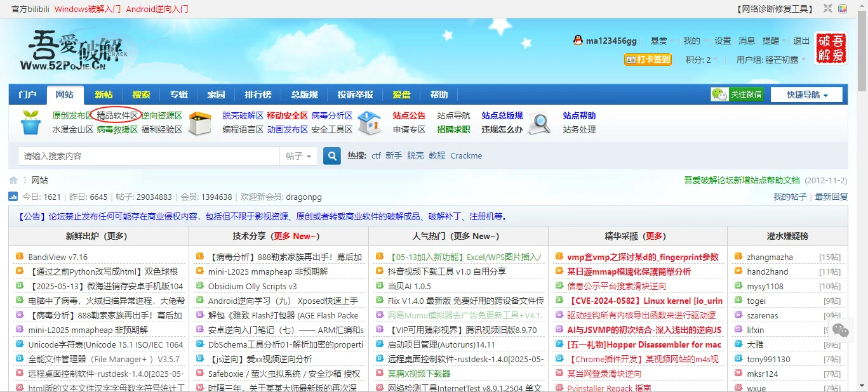Click the potted plant icon beside 原创发布区
The image size is (868, 392).
point(30,123)
